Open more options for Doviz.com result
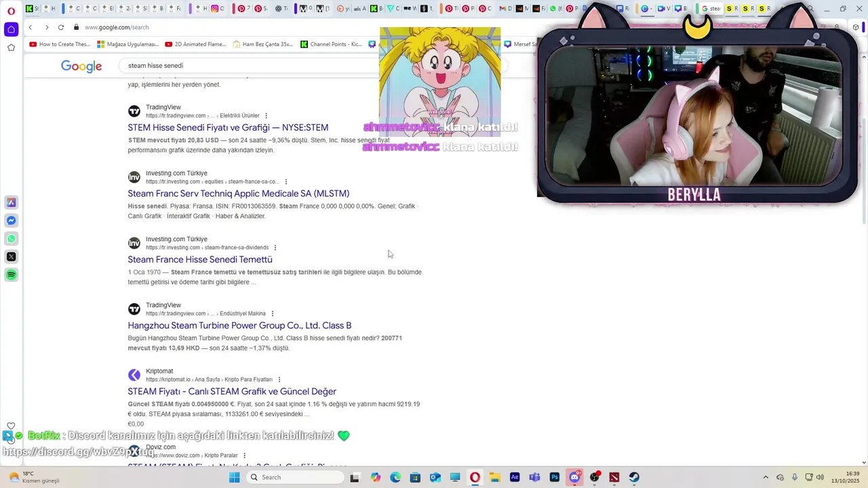Viewport: 868px width, 488px height. point(244,455)
